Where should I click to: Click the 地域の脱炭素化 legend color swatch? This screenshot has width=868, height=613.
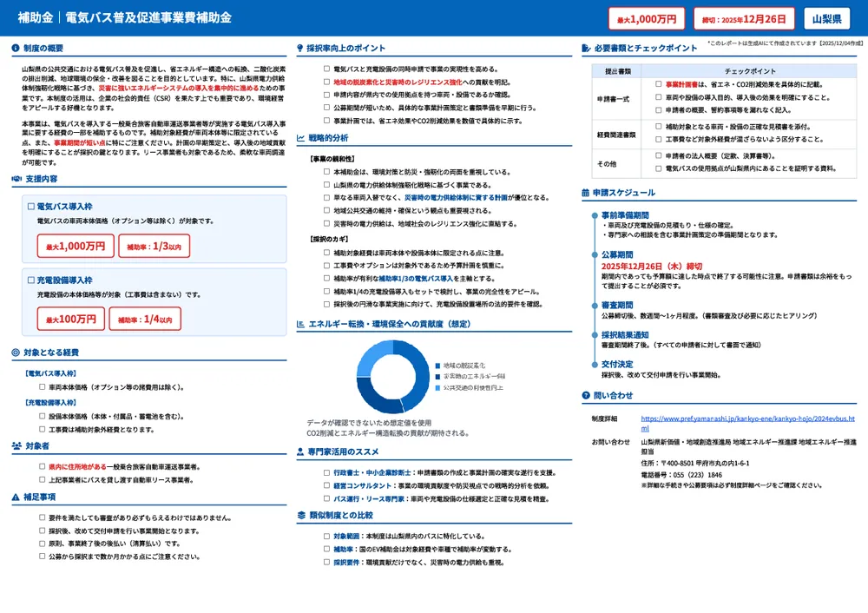click(x=437, y=366)
